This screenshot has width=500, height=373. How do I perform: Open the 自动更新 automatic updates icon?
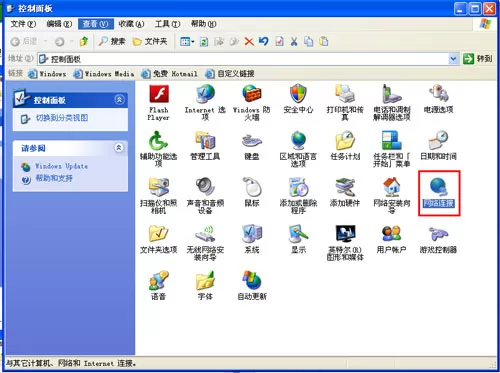[252, 286]
